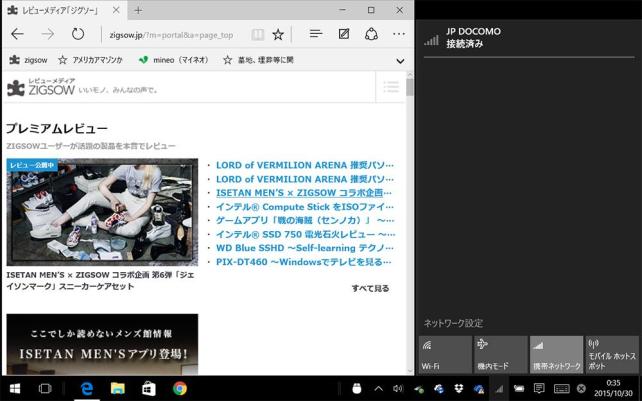
Task: Open PIX-DT460 Windowsでテレビを見る link
Action: 304,262
